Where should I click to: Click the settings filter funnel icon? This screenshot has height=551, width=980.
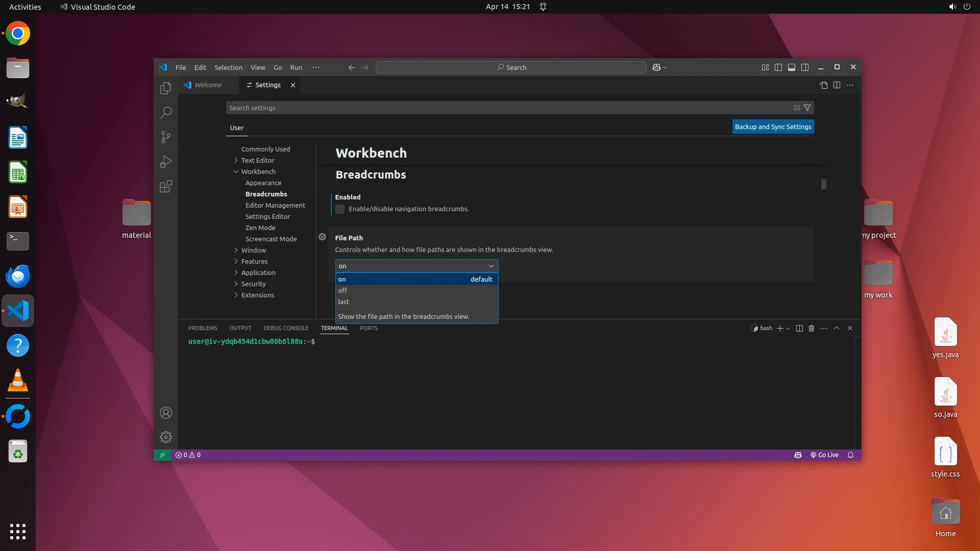coord(807,108)
